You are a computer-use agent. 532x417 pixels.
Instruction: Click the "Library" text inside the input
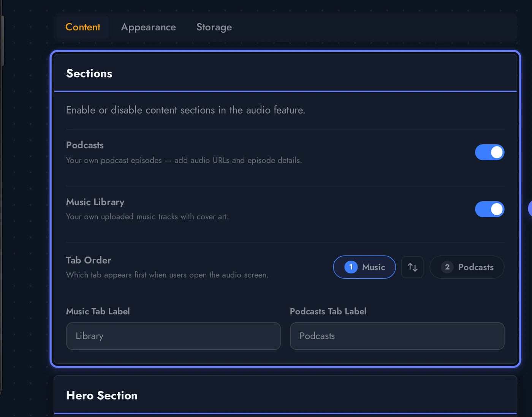point(89,336)
